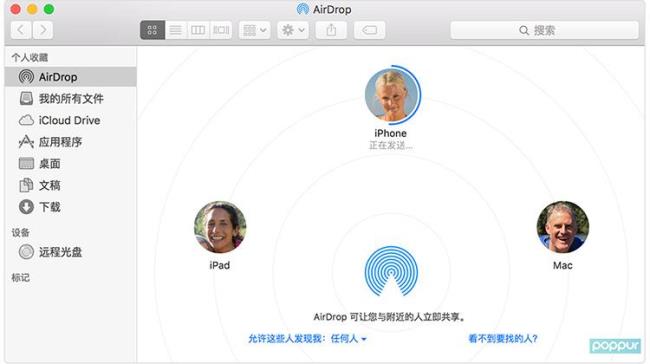Minimize the AirDrop window
This screenshot has width=650, height=364.
[x=32, y=9]
